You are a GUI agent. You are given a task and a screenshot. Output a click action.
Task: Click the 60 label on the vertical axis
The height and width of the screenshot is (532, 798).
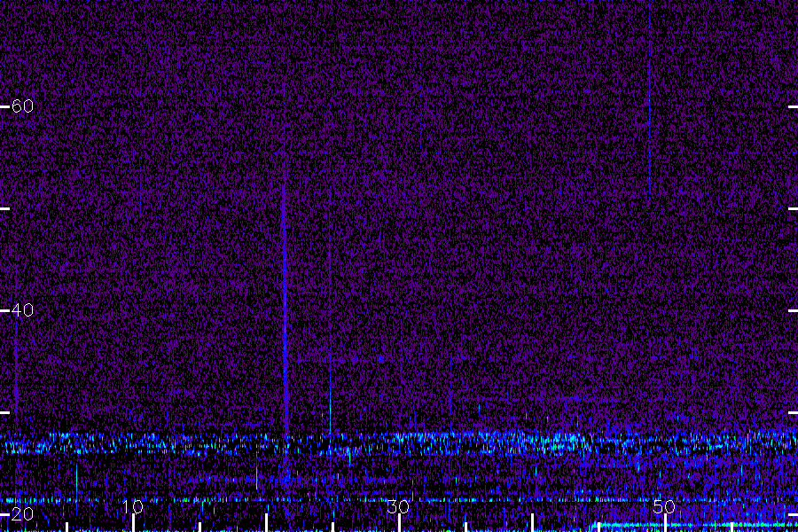[x=22, y=106]
